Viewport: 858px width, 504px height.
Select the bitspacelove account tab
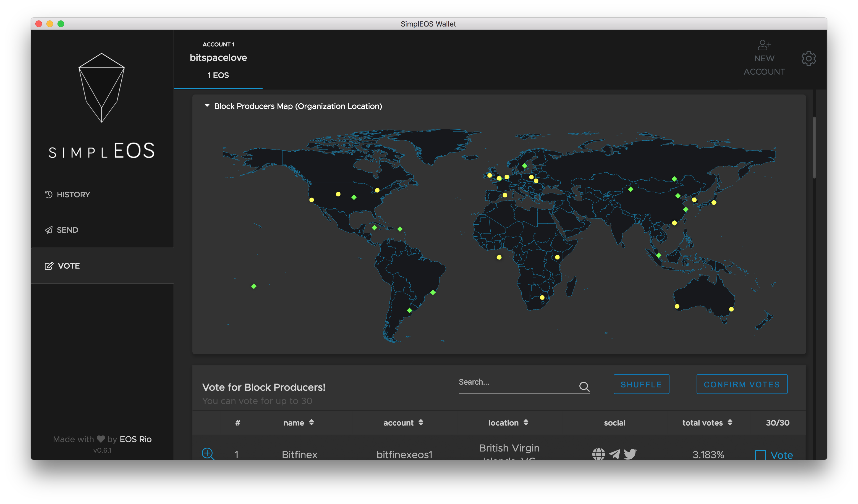(x=218, y=60)
